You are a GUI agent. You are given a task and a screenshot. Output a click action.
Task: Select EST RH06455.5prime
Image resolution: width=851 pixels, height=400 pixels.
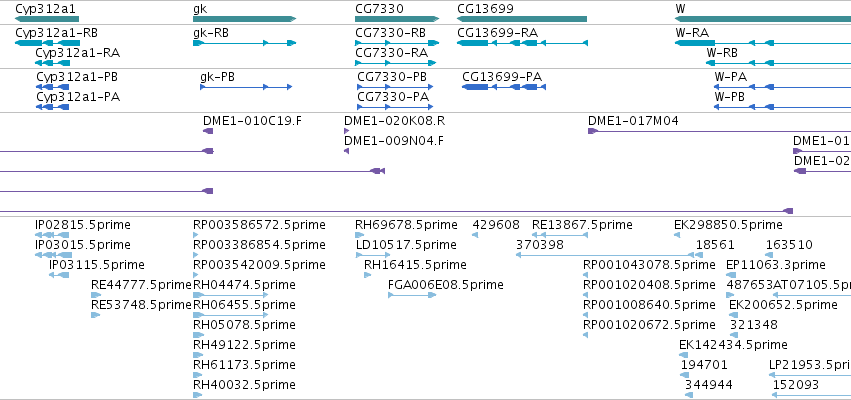click(x=231, y=315)
